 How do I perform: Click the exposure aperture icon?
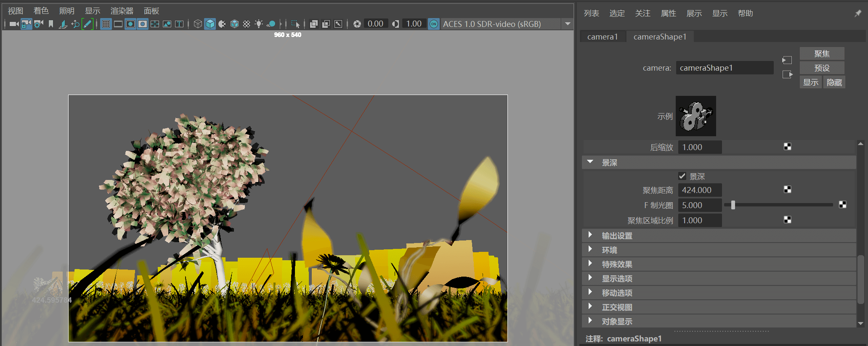[357, 24]
